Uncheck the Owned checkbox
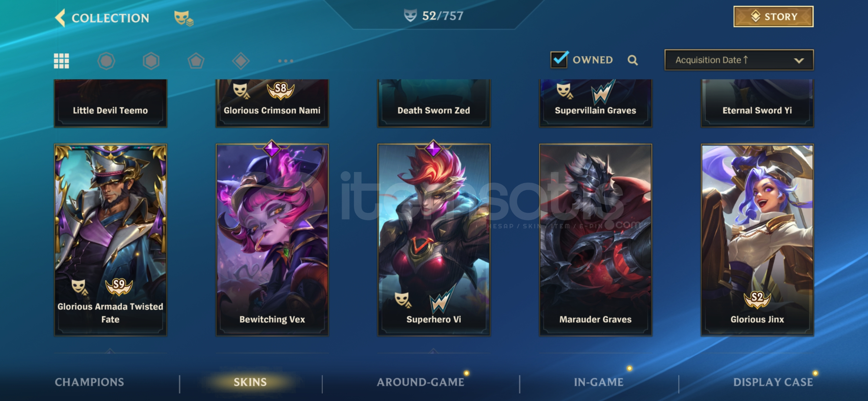This screenshot has height=401, width=868. [x=559, y=60]
